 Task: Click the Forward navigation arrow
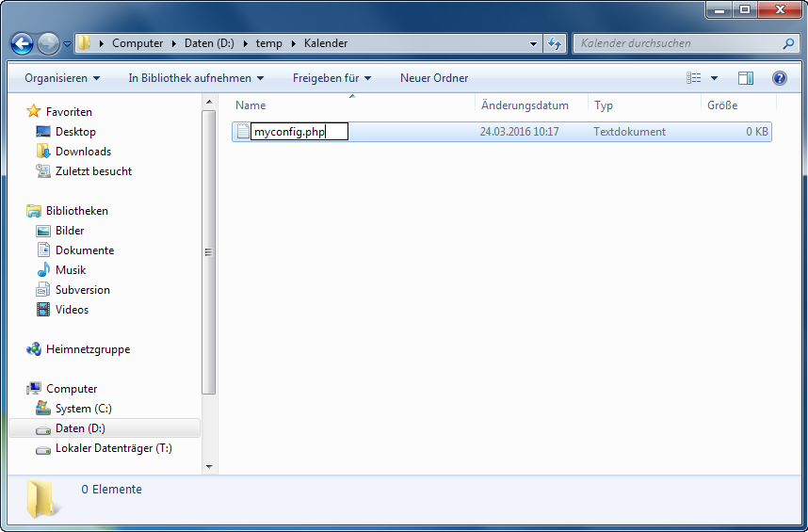pos(48,43)
